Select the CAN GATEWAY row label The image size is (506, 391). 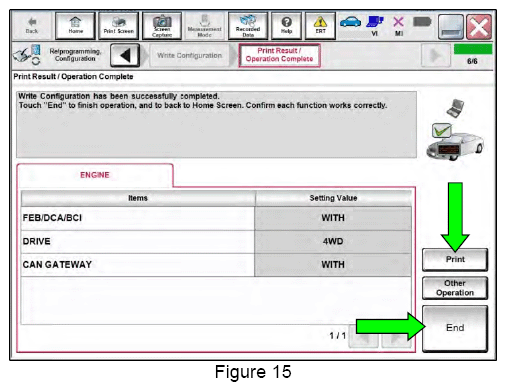click(x=57, y=265)
